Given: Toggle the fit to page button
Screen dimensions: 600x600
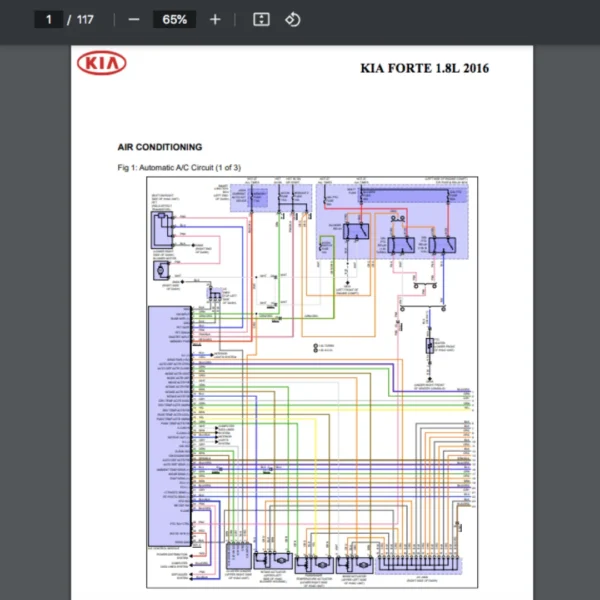Looking at the screenshot, I should point(261,19).
